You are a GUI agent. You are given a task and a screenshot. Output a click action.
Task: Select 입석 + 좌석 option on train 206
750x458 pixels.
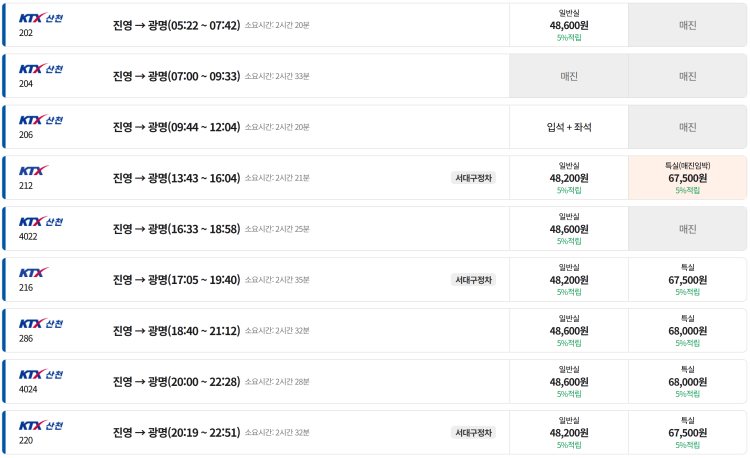pyautogui.click(x=569, y=127)
